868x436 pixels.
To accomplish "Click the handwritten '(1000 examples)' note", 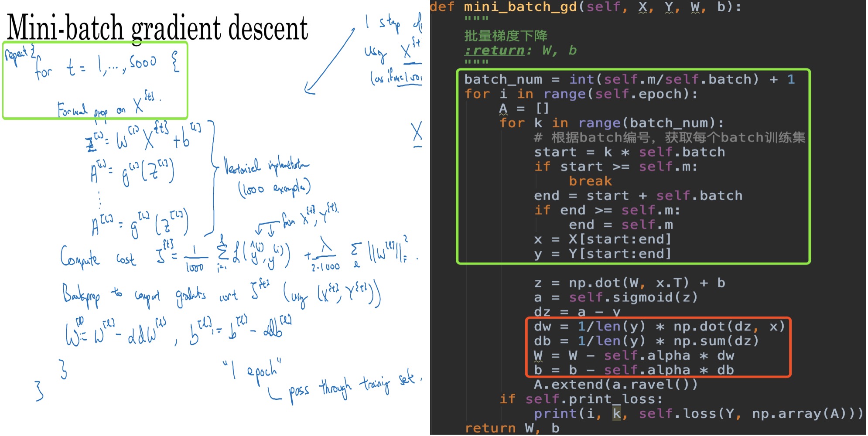I will 274,188.
